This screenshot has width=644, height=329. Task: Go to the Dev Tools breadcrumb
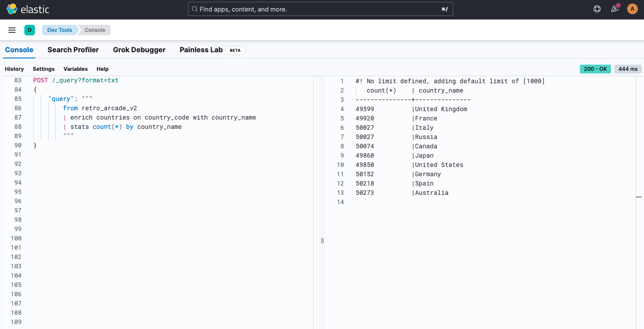(x=60, y=30)
